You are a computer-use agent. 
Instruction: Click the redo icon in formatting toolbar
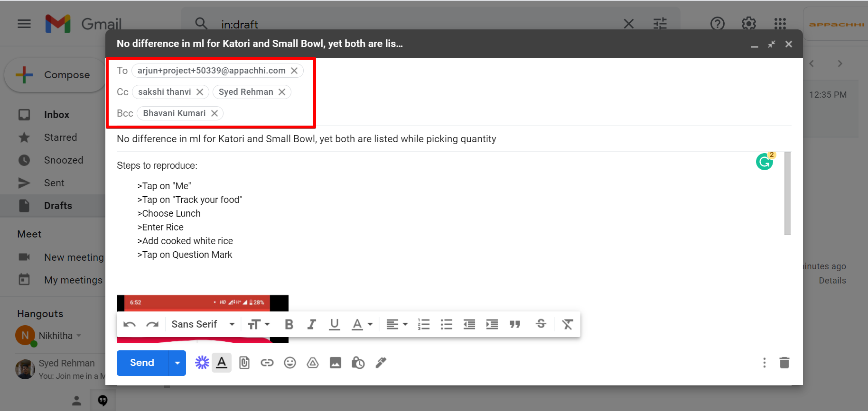[x=152, y=324]
